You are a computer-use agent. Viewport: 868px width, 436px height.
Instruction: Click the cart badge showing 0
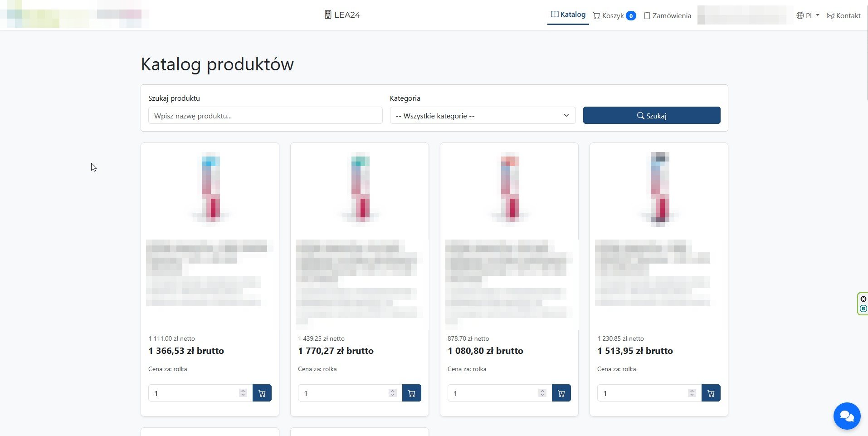coord(631,16)
